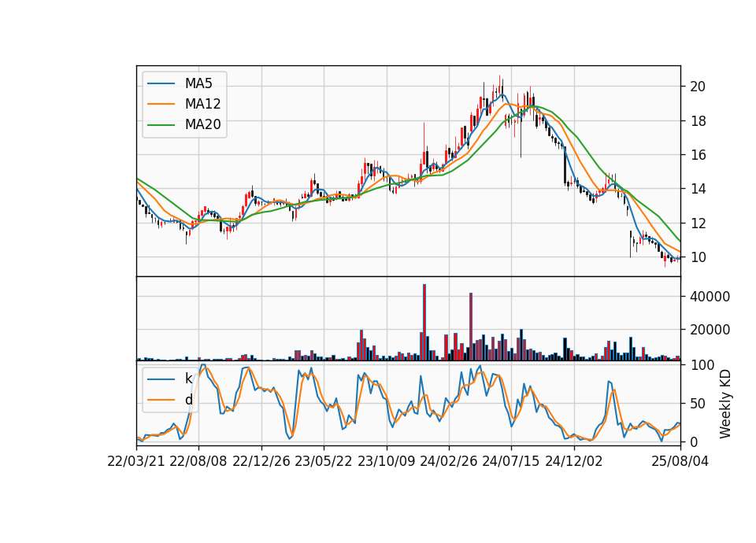Viewport: 756px width, 543px height.
Task: Click the 22/08/08 date label
Action: click(x=198, y=461)
